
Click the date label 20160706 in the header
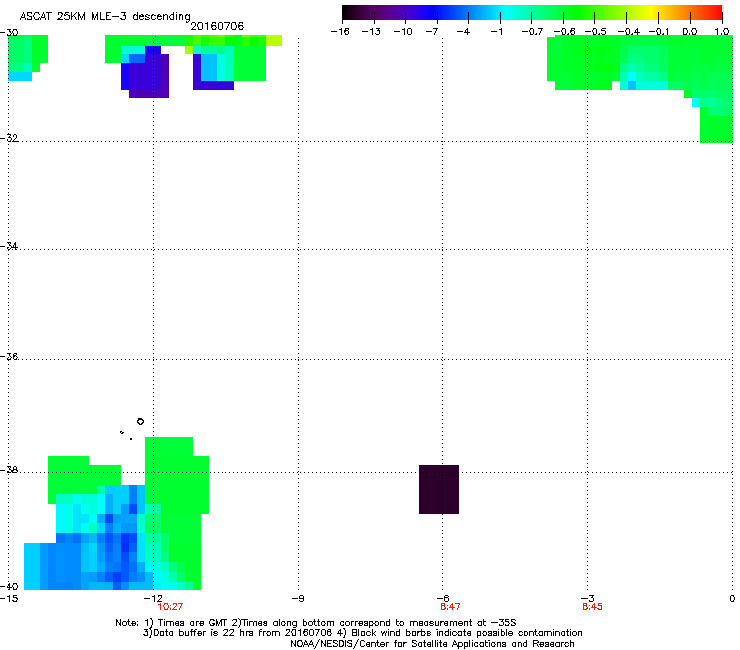(x=217, y=26)
